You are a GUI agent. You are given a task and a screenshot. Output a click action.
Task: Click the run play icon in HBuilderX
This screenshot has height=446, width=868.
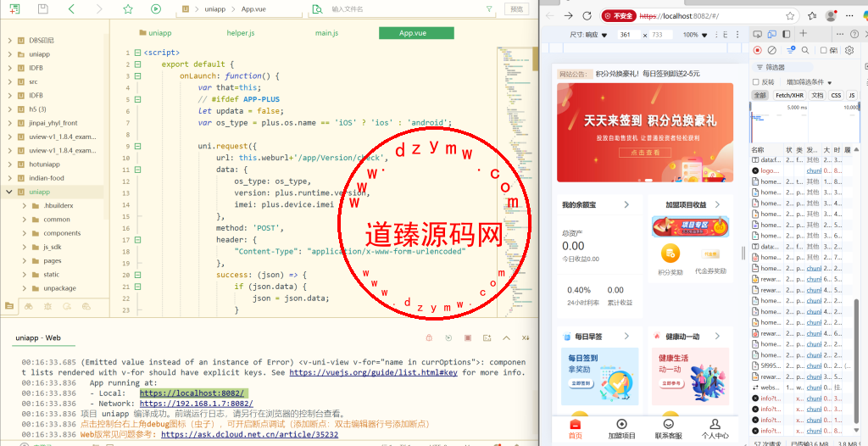[156, 8]
